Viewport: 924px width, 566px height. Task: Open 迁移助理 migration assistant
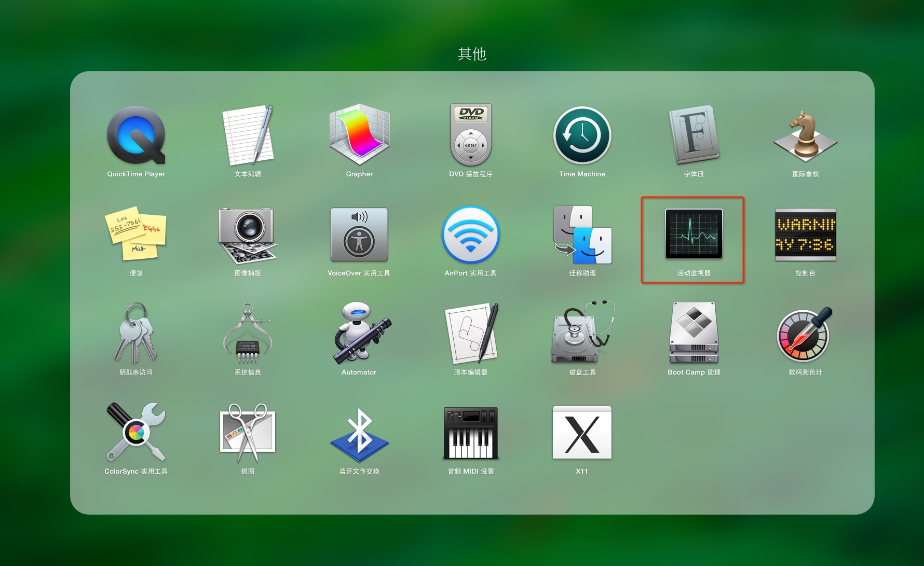(x=582, y=234)
